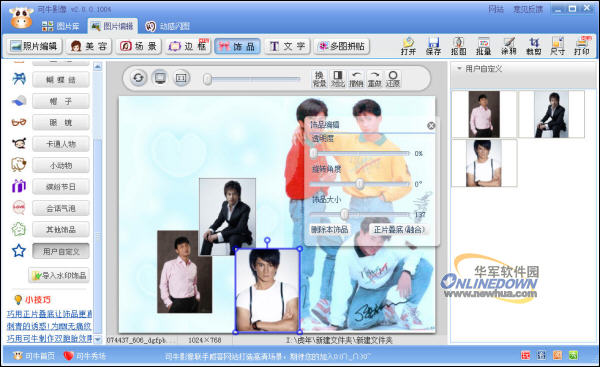Click the 打印 print icon

point(582,46)
